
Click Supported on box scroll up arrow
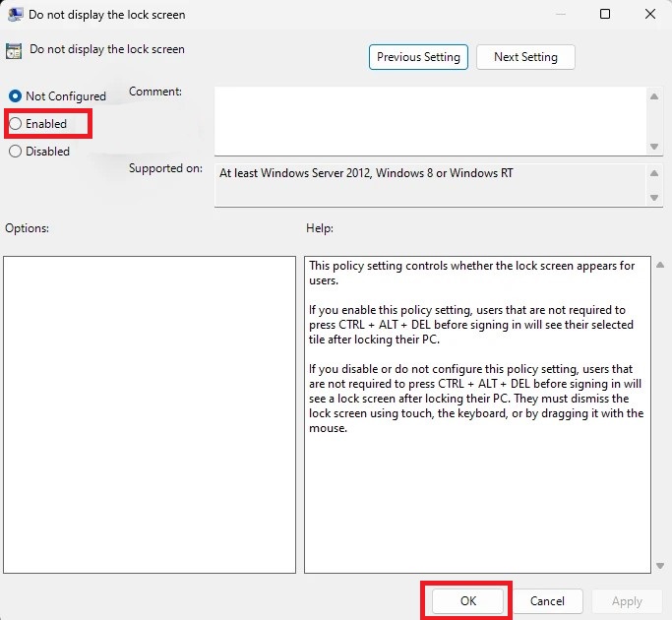[x=654, y=173]
